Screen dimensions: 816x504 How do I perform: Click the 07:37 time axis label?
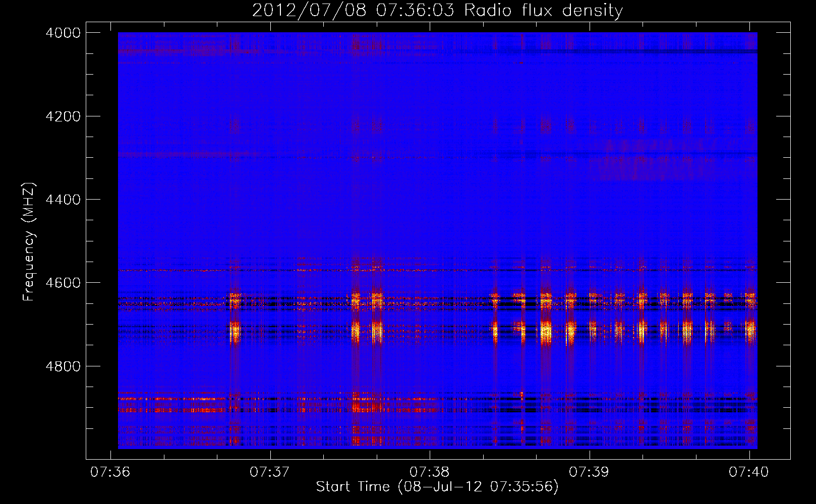point(270,472)
